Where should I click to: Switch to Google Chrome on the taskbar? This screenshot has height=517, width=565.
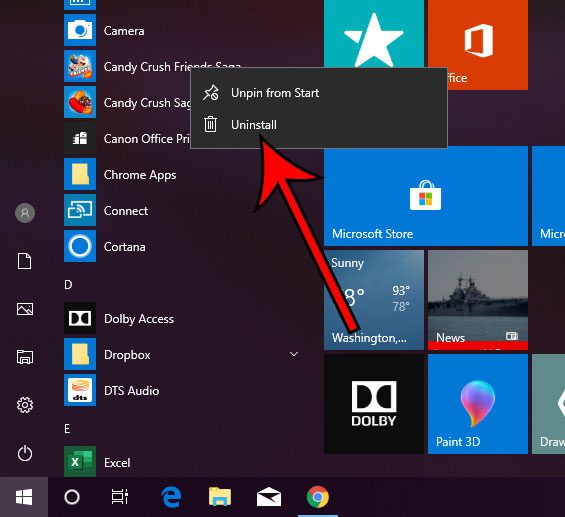[318, 497]
